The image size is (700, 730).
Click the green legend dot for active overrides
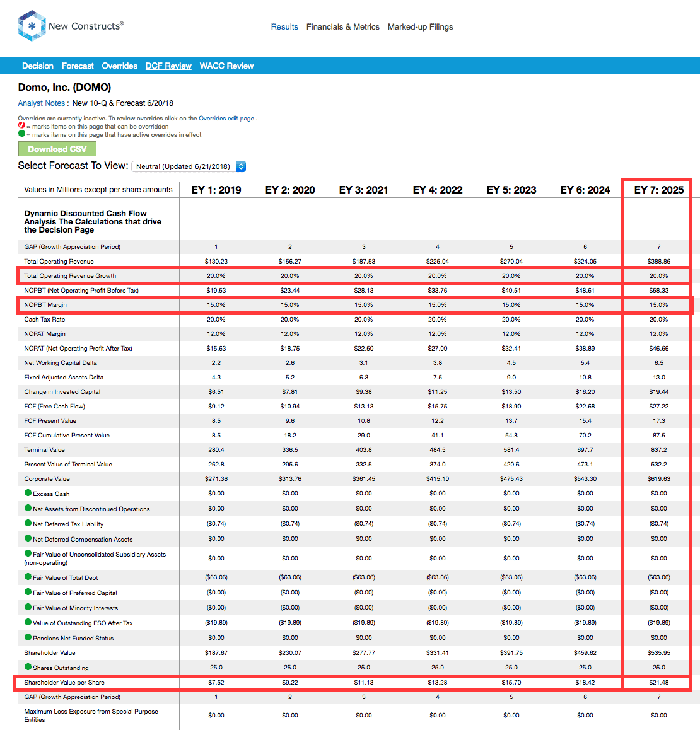click(x=21, y=134)
